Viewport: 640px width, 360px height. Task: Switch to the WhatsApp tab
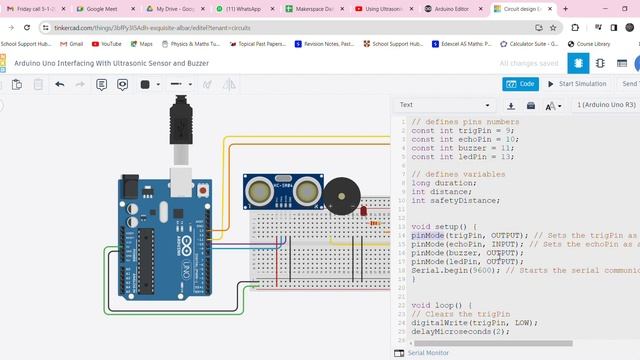click(244, 9)
